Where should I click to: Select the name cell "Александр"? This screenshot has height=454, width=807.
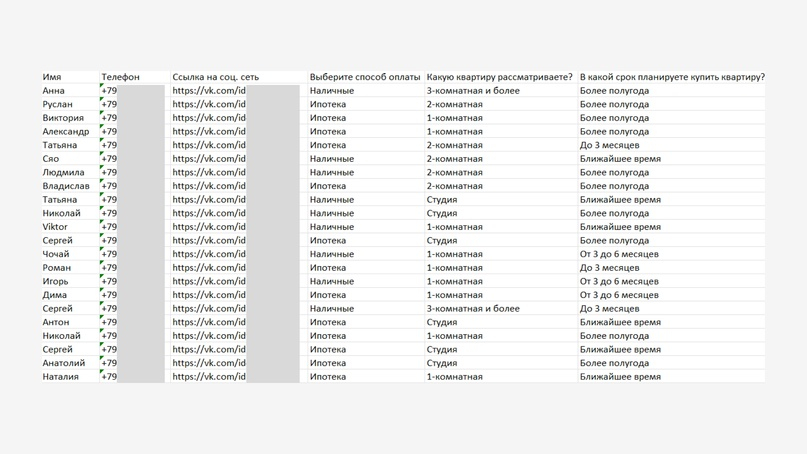66,132
